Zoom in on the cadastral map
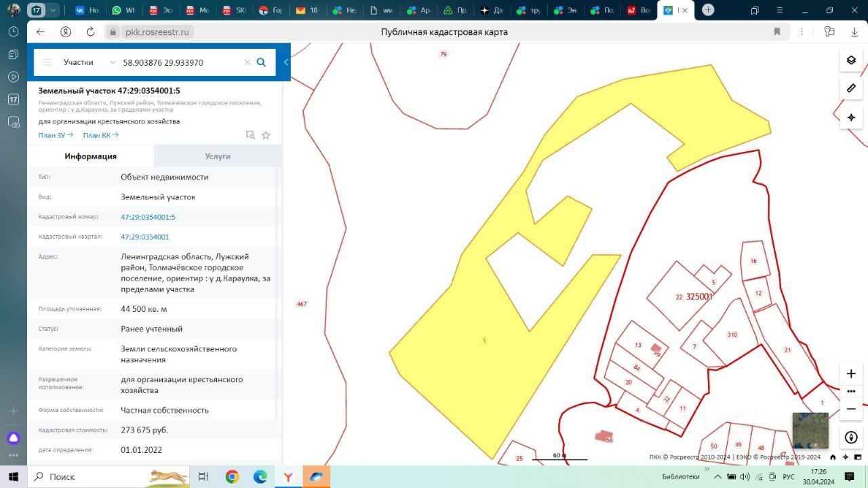868x488 pixels. [851, 373]
